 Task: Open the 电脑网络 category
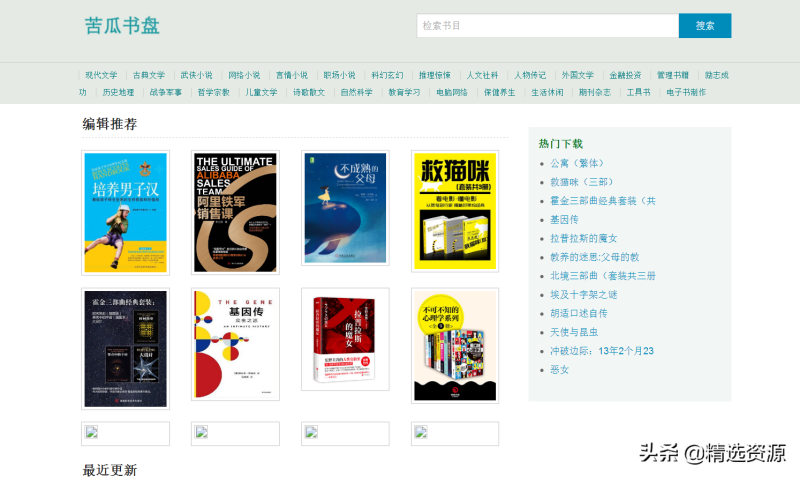coord(452,92)
